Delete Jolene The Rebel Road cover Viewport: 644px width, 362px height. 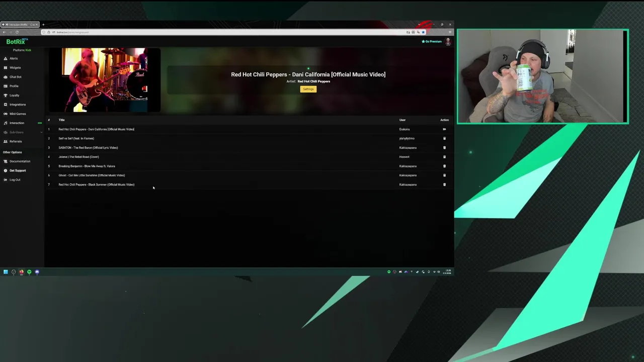pyautogui.click(x=444, y=157)
